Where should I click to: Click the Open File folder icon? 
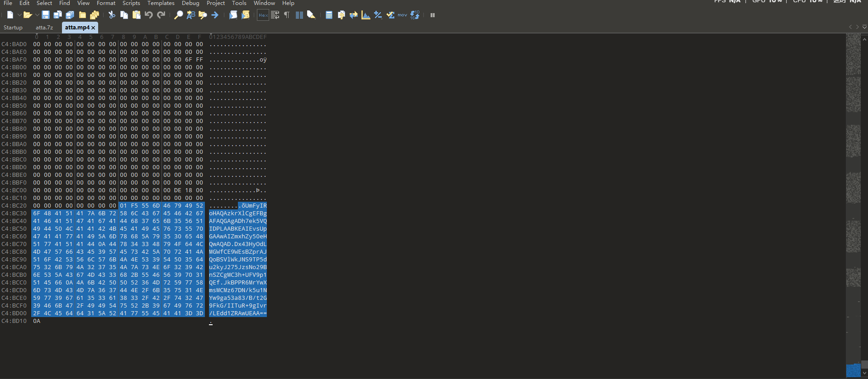pyautogui.click(x=28, y=15)
